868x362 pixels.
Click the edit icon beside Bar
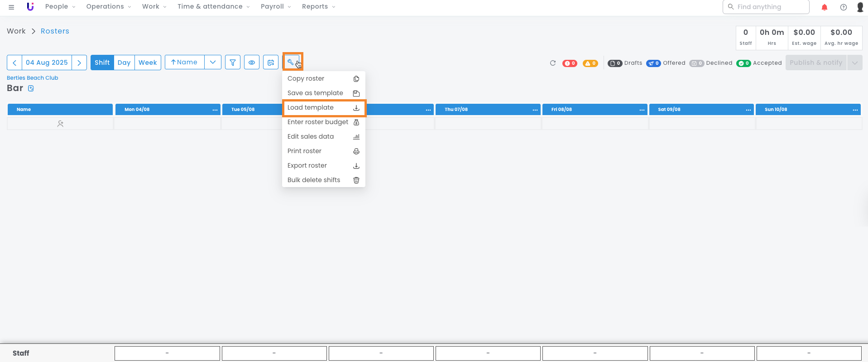click(x=31, y=88)
